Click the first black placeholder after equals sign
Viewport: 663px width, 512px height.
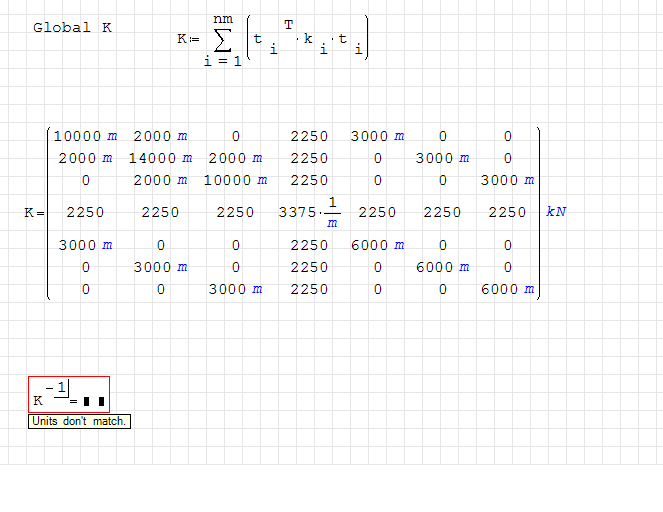click(87, 402)
